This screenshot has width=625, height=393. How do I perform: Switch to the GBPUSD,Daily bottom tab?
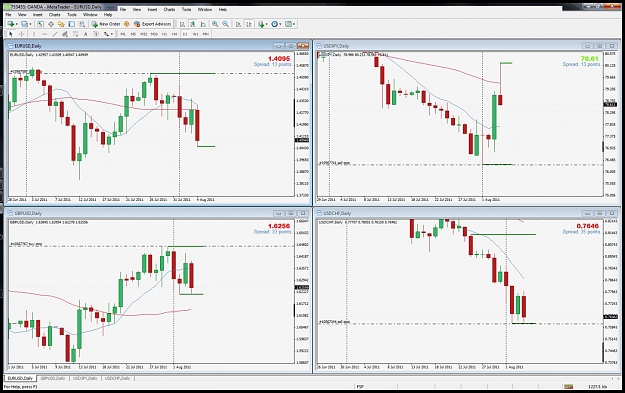[53, 378]
